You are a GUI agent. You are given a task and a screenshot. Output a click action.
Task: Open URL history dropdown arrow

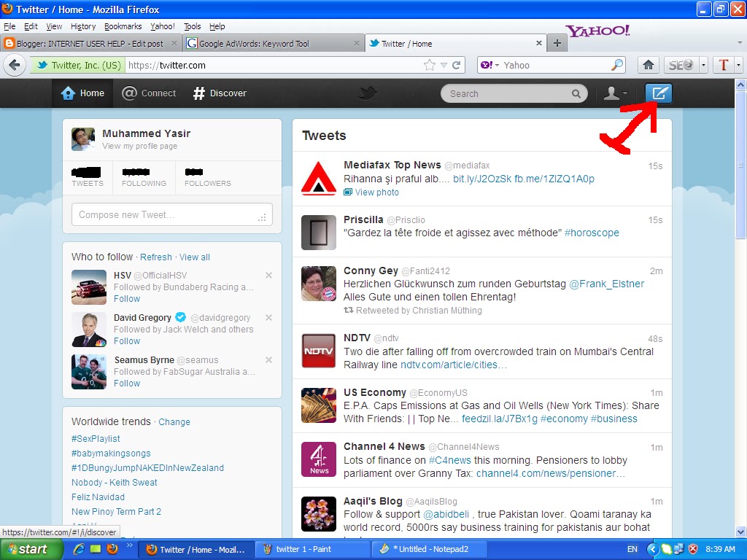[444, 65]
